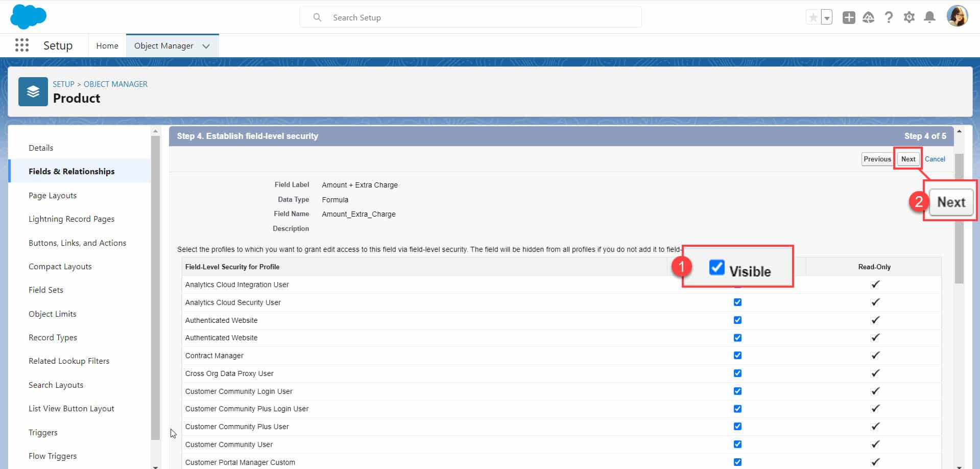The image size is (980, 469).
Task: Focus the Search Setup field
Action: [x=470, y=17]
